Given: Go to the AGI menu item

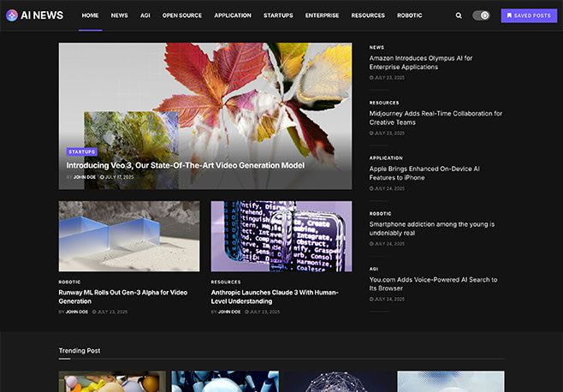Looking at the screenshot, I should (x=145, y=15).
